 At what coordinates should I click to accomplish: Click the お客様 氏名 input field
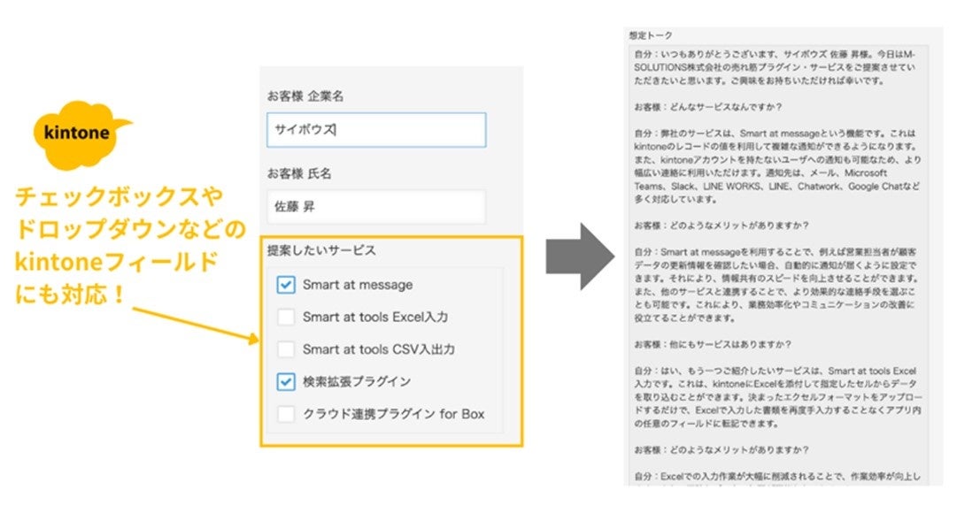click(376, 207)
